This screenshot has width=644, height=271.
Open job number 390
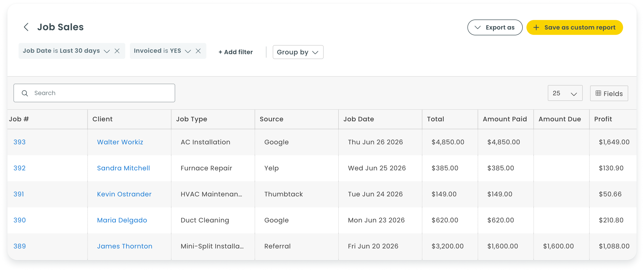(x=20, y=220)
